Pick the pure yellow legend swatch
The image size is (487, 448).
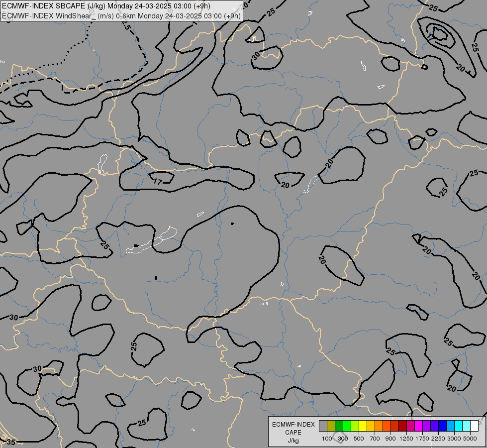[x=363, y=426]
